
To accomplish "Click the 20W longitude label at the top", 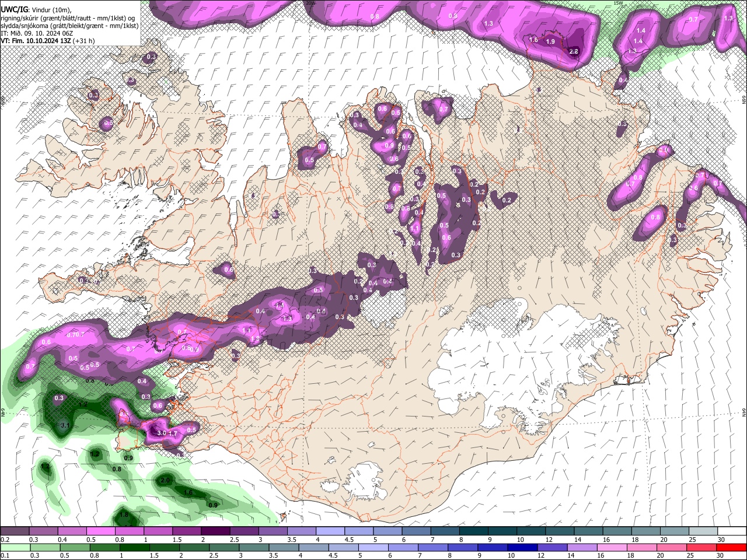I will tap(310, 3).
